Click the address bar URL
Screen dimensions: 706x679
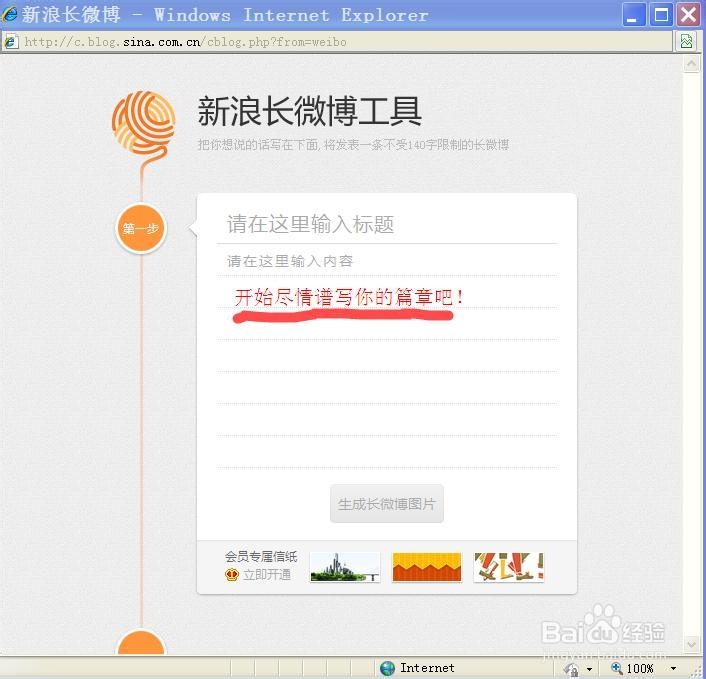[186, 42]
